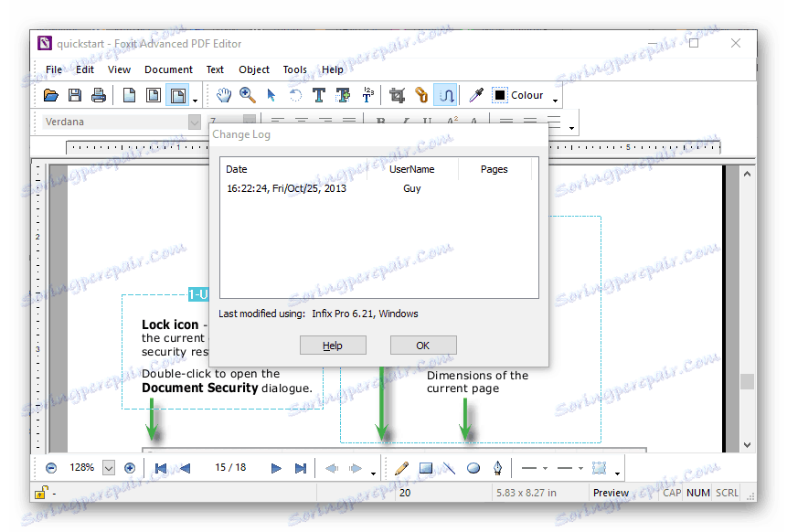Screen dimensions: 787x532
Task: Click the Print icon
Action: pyautogui.click(x=99, y=95)
